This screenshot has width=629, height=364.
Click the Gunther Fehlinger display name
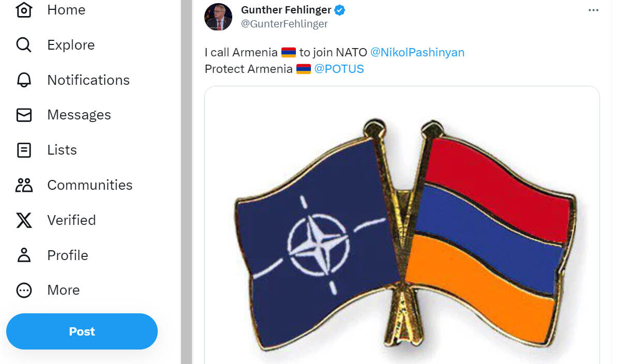click(x=286, y=10)
